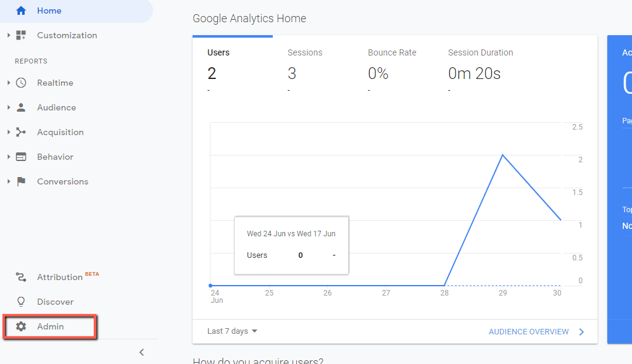
Task: Click the Discover lightbulb icon
Action: (x=21, y=302)
